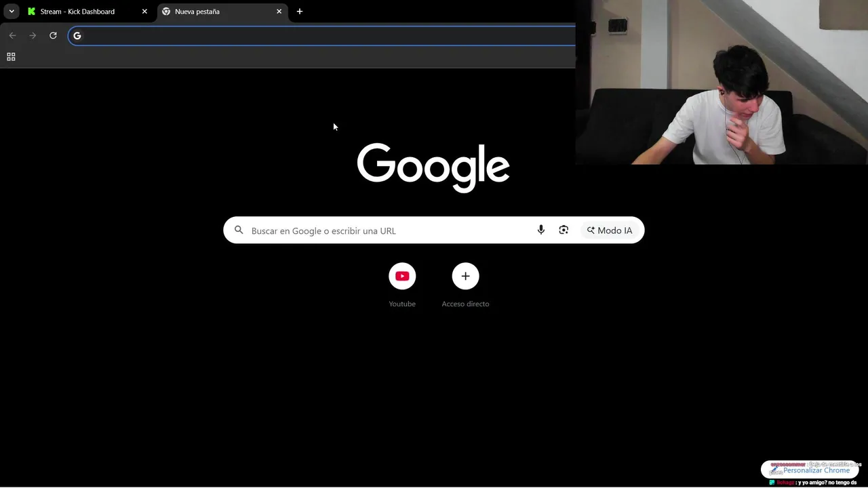Click the webcam overlay video feed
This screenshot has width=868, height=488.
pos(722,82)
